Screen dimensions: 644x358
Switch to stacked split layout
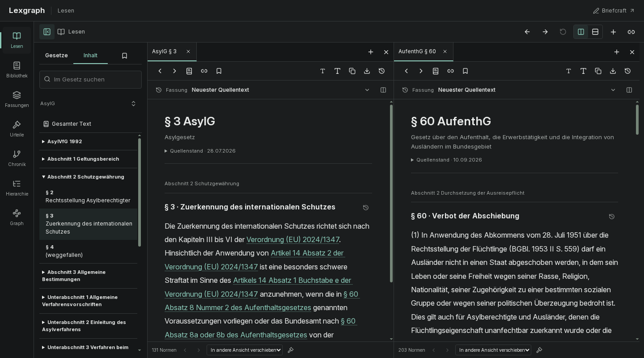tap(595, 32)
